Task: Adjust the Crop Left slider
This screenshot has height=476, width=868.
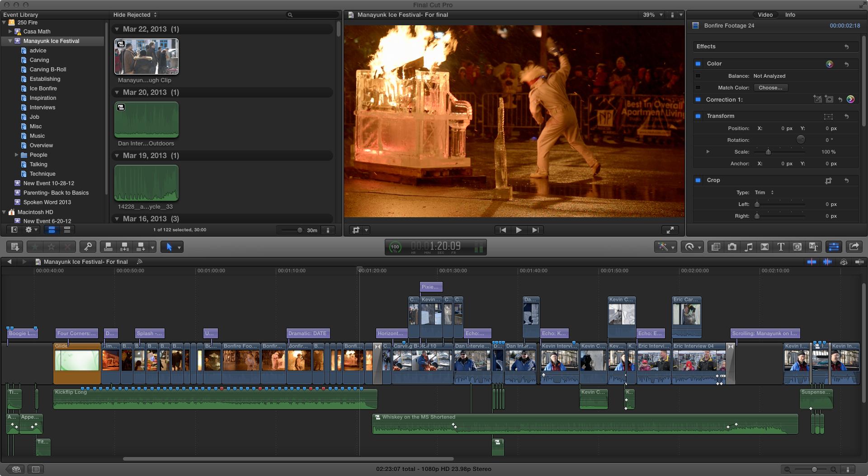Action: click(757, 204)
